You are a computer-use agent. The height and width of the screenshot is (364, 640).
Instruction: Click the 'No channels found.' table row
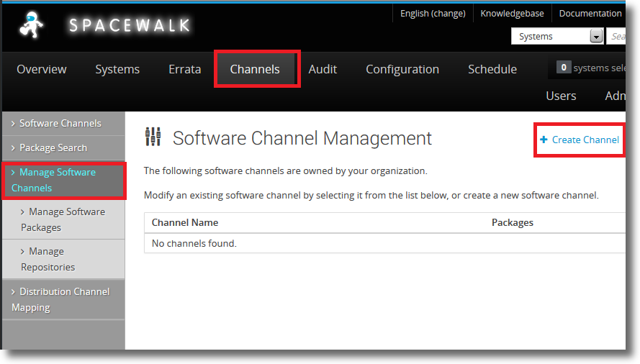[x=384, y=243]
